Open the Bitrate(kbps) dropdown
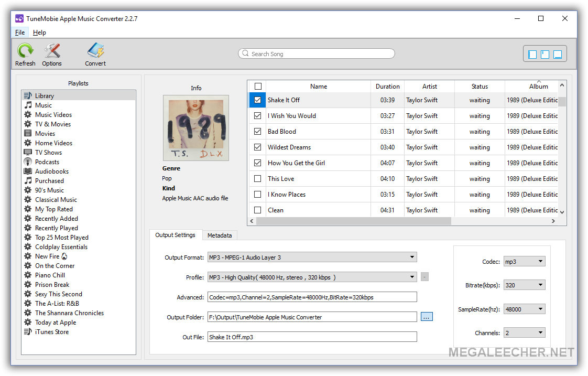 coord(524,285)
